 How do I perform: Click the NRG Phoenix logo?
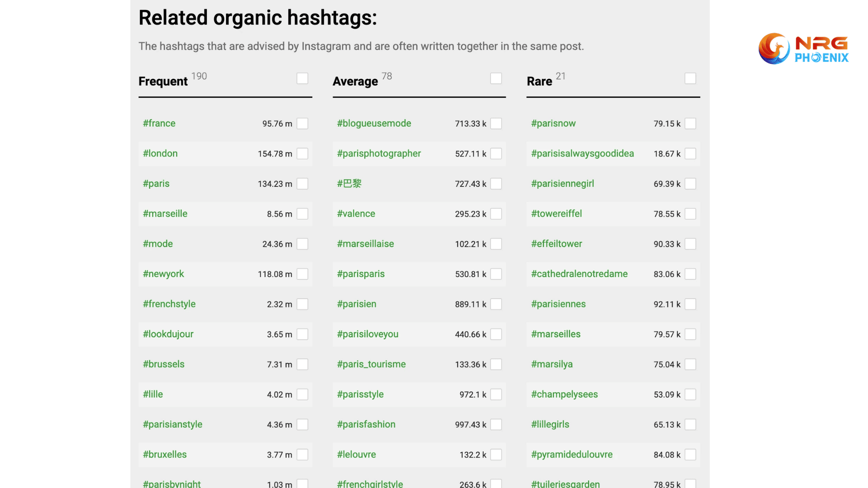pyautogui.click(x=803, y=49)
